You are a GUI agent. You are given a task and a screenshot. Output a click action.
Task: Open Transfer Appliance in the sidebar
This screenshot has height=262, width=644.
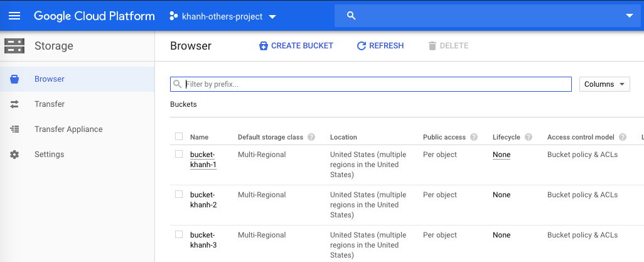pyautogui.click(x=68, y=129)
